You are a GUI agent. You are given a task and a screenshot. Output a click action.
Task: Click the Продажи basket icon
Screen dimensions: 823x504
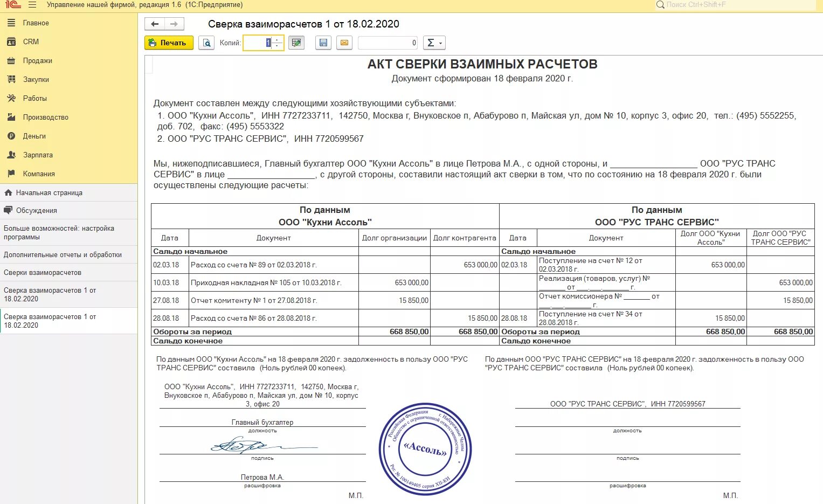click(11, 60)
